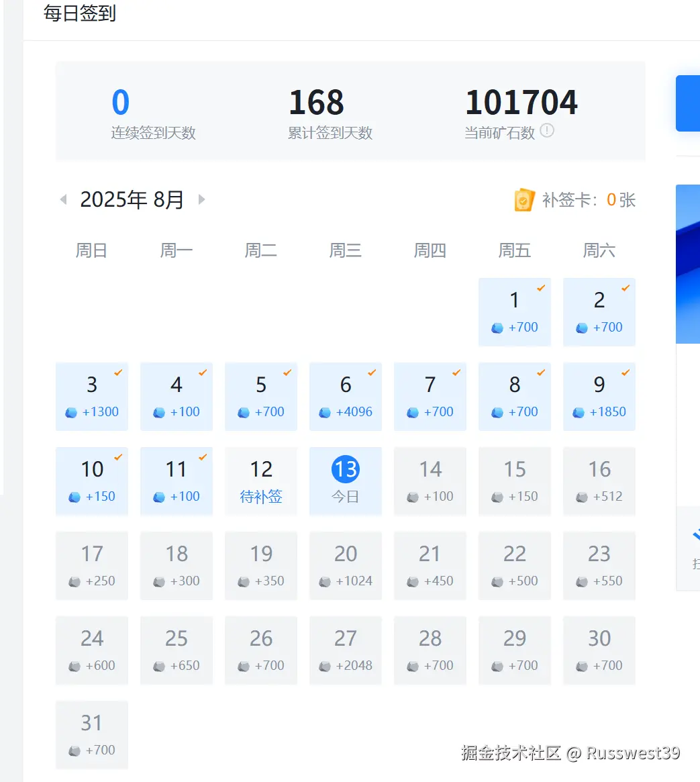Select the August 31 calendar cell
Viewport: 700px width, 782px height.
(x=92, y=734)
